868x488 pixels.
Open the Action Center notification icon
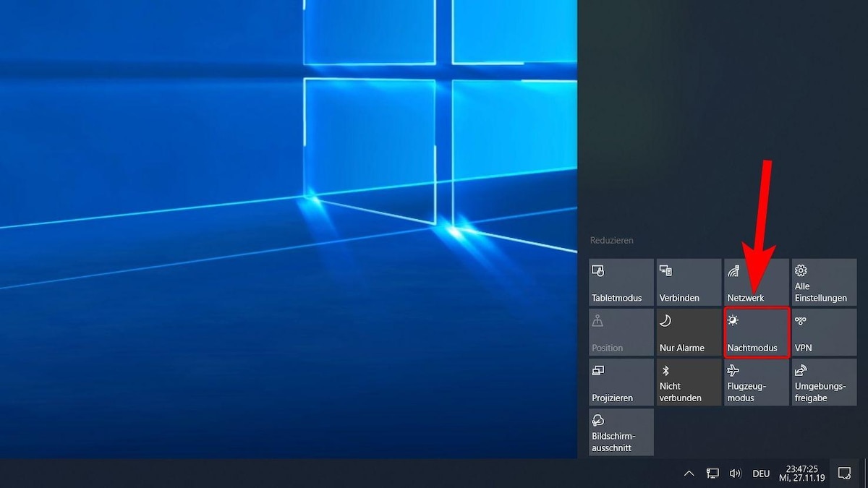[x=843, y=474]
